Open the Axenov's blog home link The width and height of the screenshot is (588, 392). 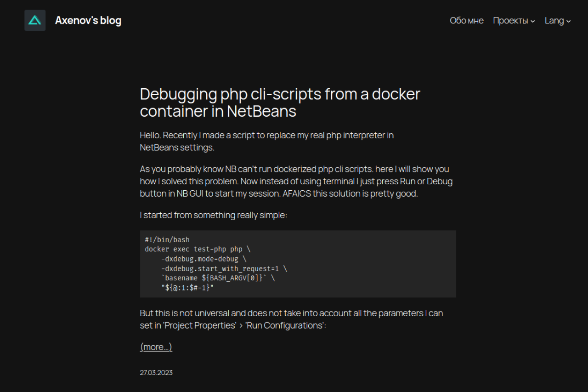[x=88, y=20]
